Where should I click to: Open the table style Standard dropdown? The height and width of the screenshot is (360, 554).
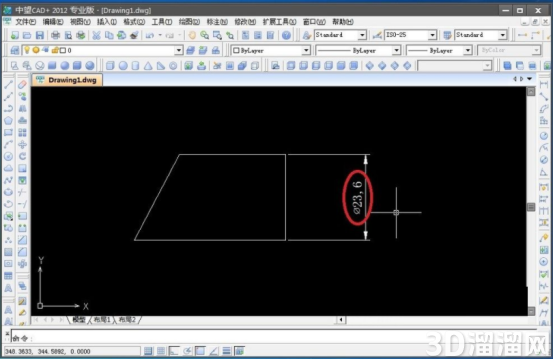coord(502,35)
